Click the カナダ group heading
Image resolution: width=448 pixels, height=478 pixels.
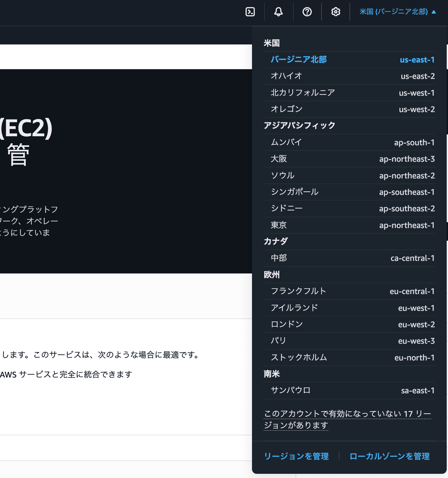276,241
